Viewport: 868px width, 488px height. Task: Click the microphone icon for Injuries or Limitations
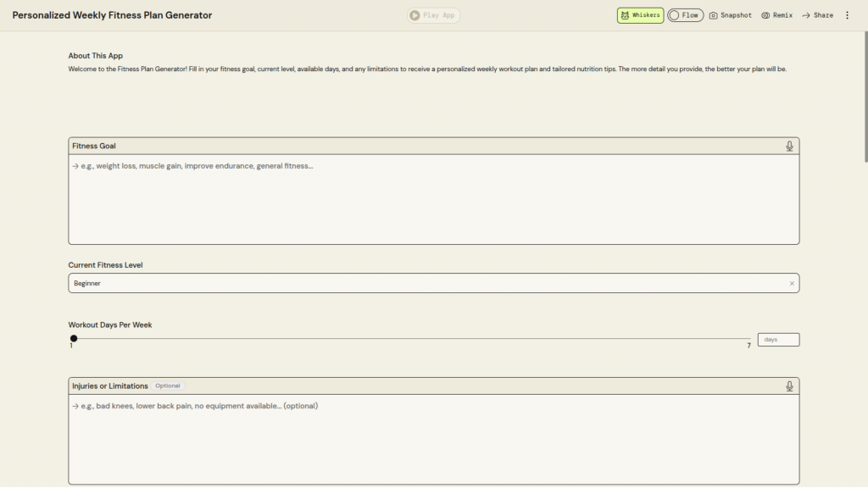click(789, 386)
